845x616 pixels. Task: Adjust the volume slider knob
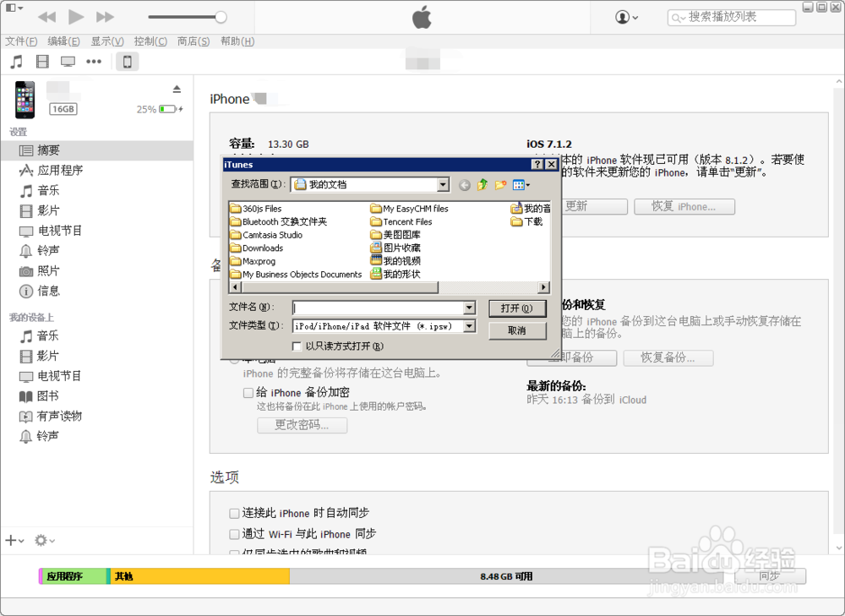point(221,17)
